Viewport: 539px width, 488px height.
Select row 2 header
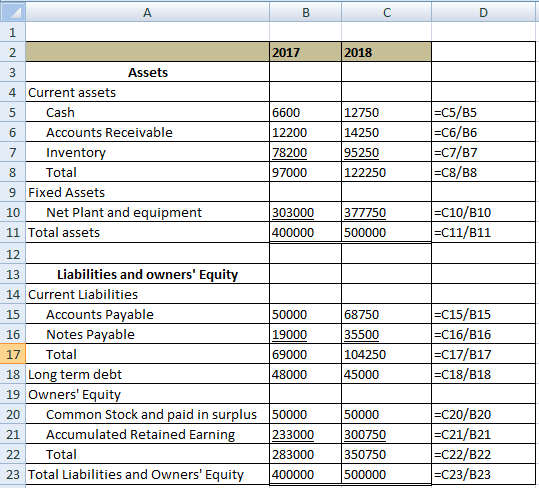[x=13, y=52]
